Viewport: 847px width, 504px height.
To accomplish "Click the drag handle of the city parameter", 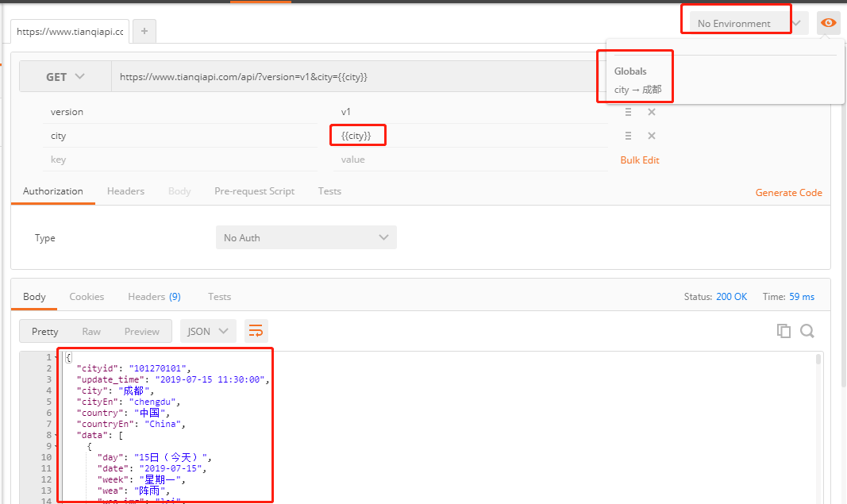I will tap(627, 135).
